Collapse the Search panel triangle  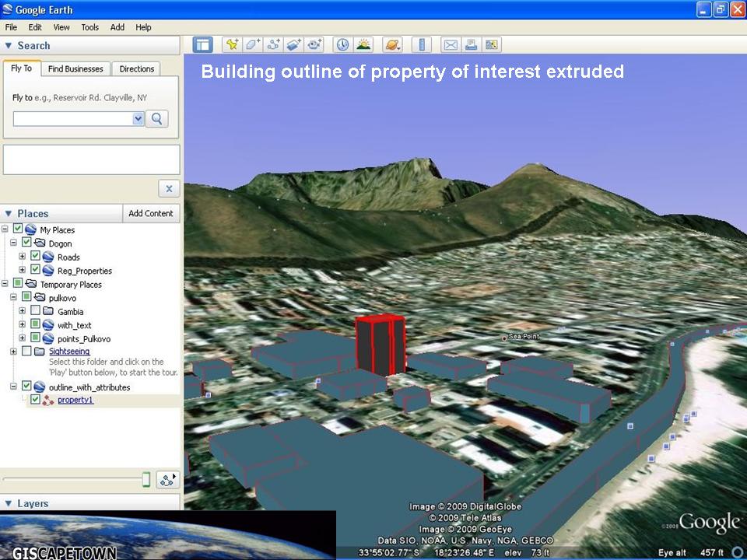tap(8, 46)
